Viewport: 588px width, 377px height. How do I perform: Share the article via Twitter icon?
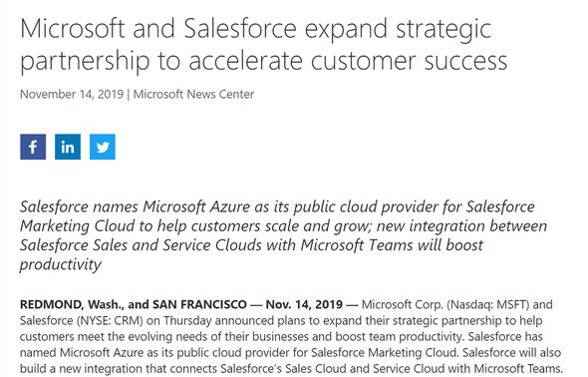click(103, 147)
